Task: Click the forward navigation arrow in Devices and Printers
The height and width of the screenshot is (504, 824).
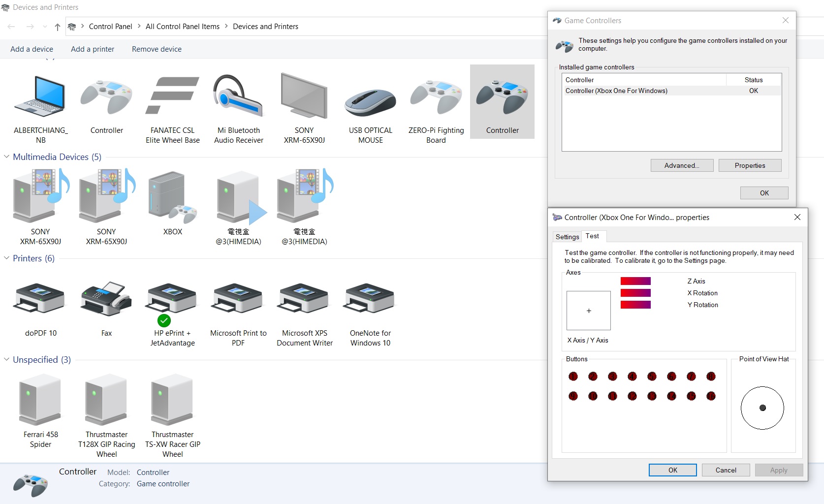Action: [x=30, y=27]
